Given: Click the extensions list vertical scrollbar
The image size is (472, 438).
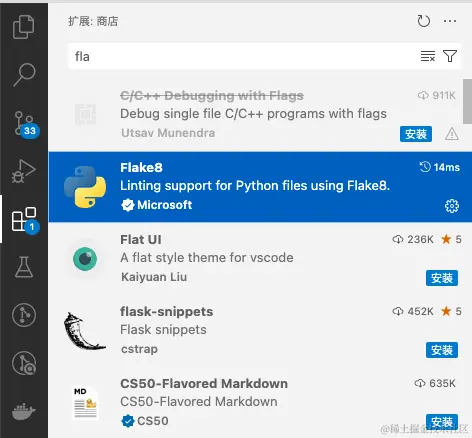Looking at the screenshot, I should click(x=467, y=101).
